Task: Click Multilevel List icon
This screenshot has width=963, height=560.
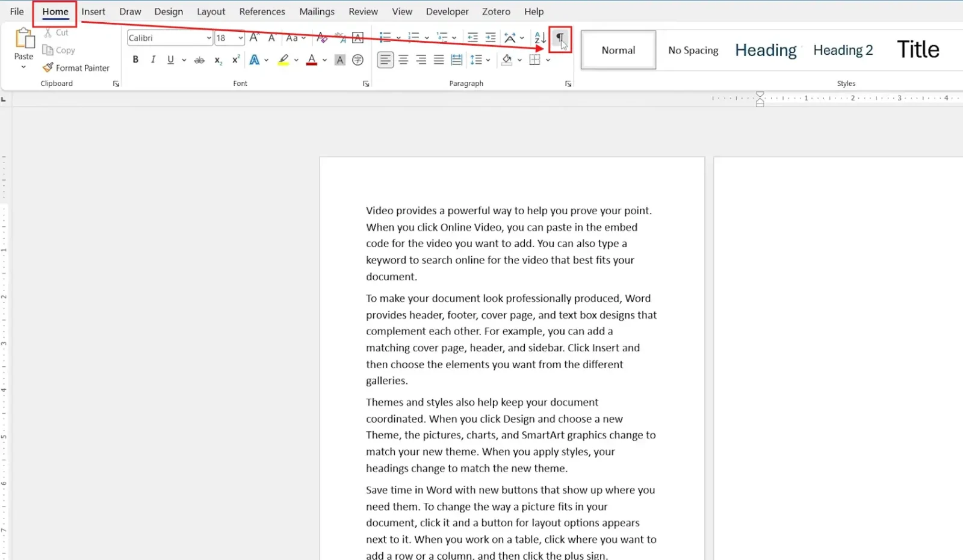Action: (442, 37)
